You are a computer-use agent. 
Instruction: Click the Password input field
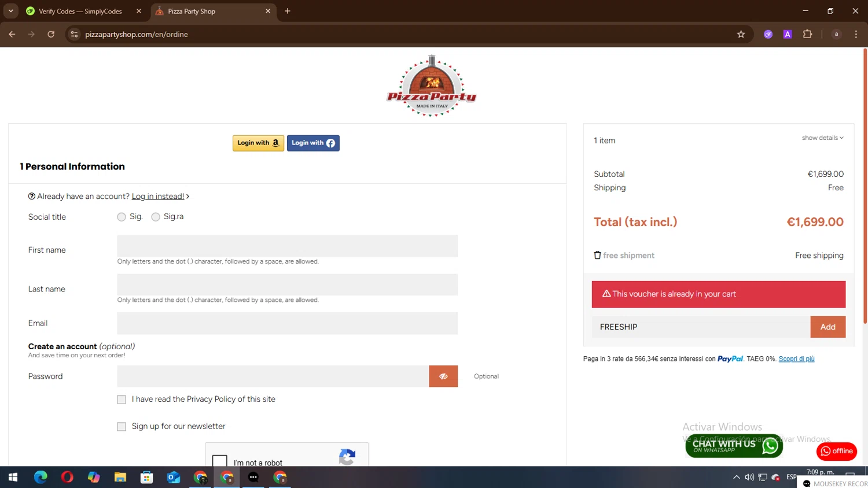click(x=273, y=376)
